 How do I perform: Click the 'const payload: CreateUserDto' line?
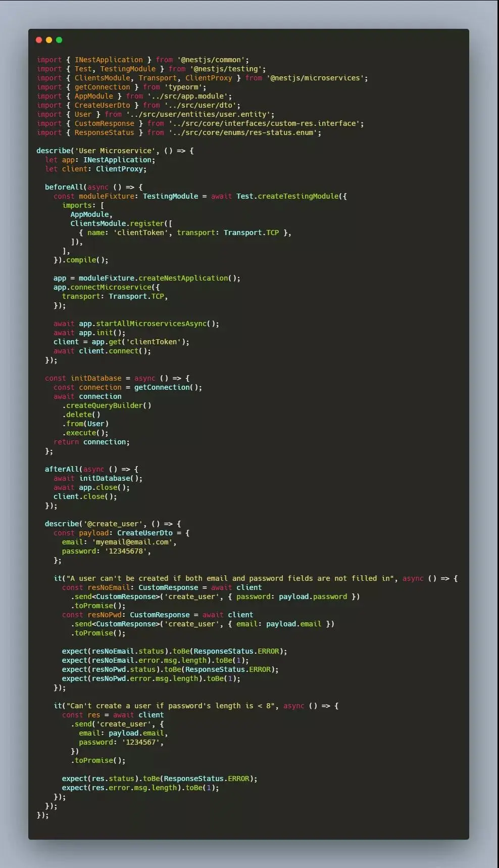click(121, 533)
